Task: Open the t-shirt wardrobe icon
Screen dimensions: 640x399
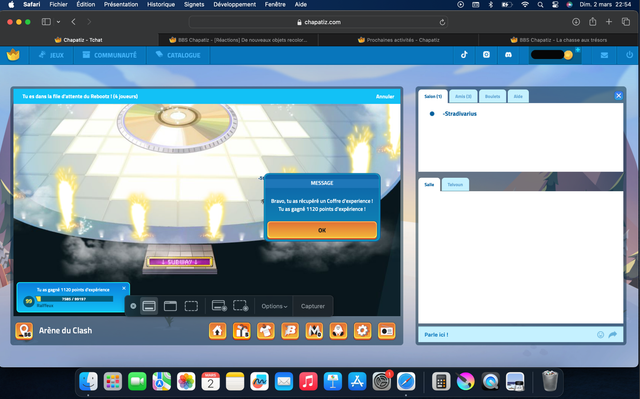Action: tap(266, 331)
